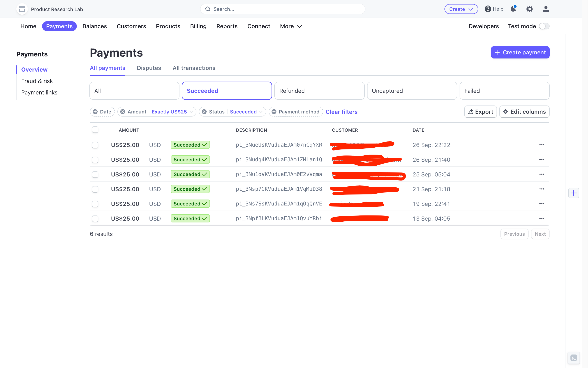This screenshot has height=368, width=588.
Task: Open actions menu for the 13 Sep, 04:05 payment
Action: [542, 219]
